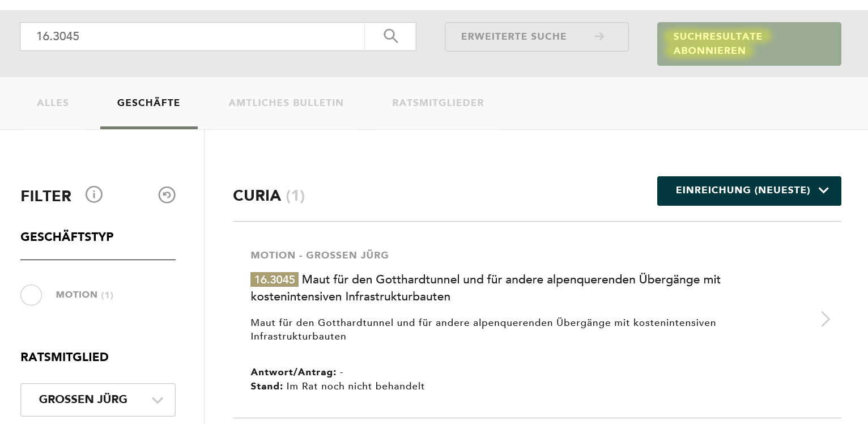Click the 16.3045 business number badge
Image resolution: width=868 pixels, height=424 pixels.
coord(275,279)
